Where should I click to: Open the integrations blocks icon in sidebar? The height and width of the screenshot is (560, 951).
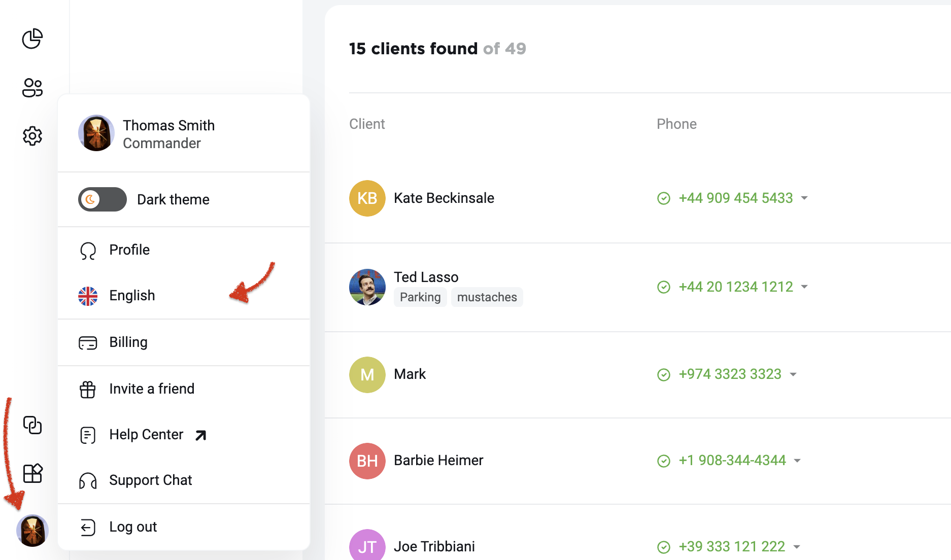click(32, 473)
